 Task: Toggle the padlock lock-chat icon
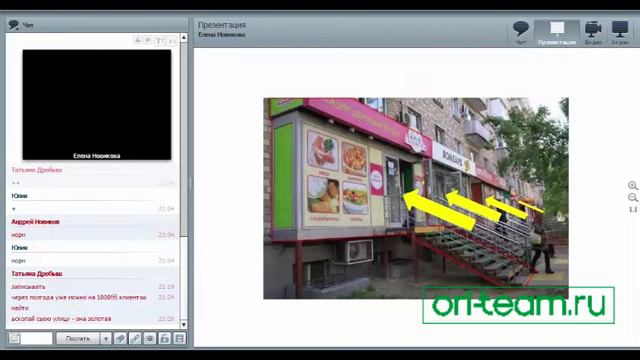164,339
